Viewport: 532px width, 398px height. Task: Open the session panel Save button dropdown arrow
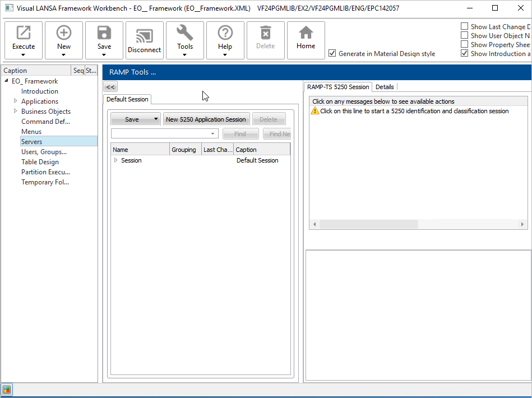pos(156,119)
